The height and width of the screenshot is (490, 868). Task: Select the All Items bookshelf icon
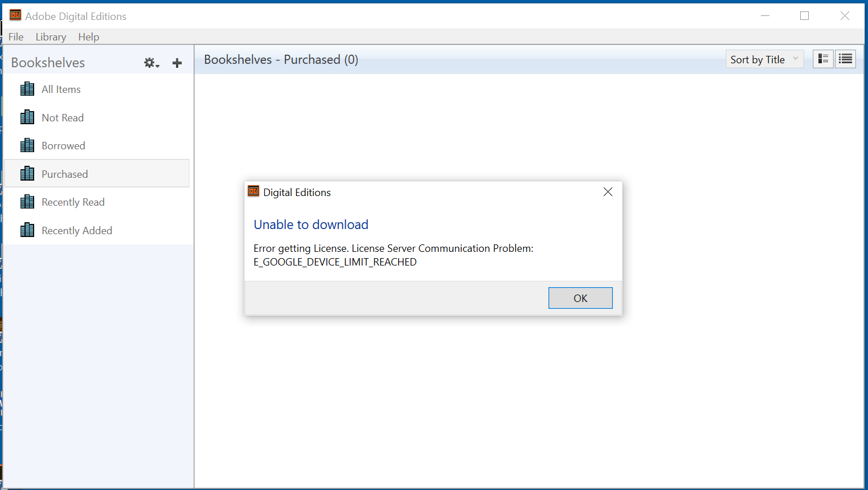(x=27, y=88)
